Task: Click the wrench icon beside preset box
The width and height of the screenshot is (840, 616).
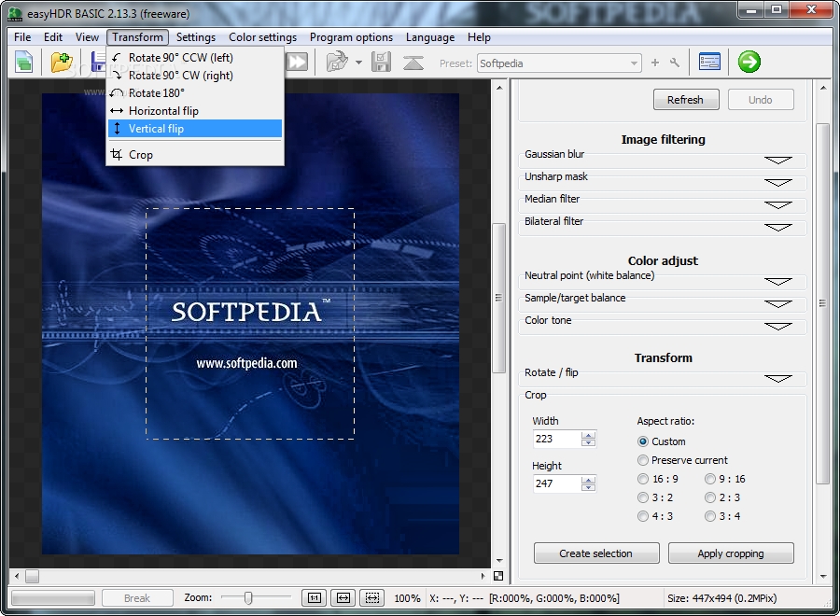Action: 675,63
